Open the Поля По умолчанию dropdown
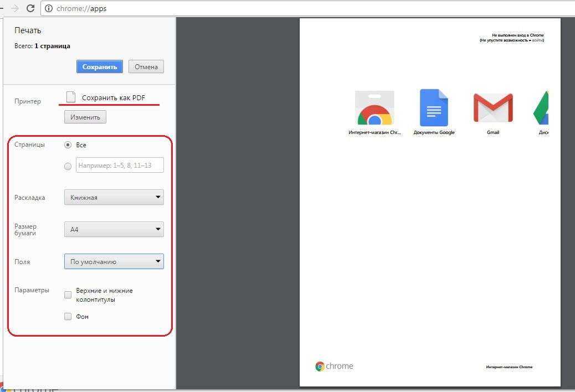Viewport: 575px width, 392px height. click(114, 261)
